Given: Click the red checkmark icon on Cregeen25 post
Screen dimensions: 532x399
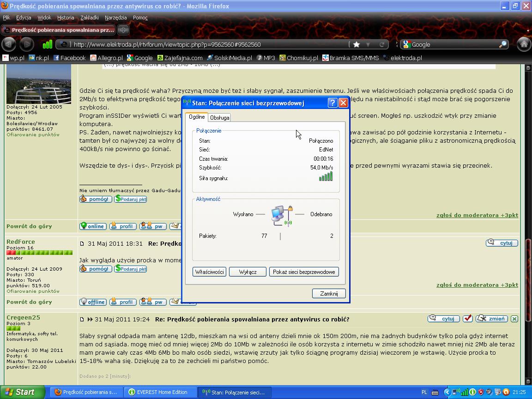Looking at the screenshot, I should tap(467, 319).
